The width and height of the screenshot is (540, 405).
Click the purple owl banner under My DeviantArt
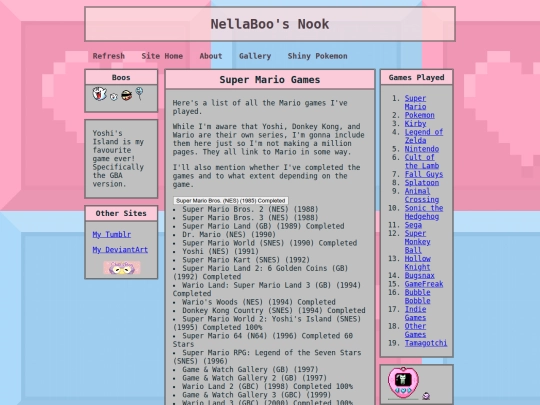pyautogui.click(x=122, y=268)
